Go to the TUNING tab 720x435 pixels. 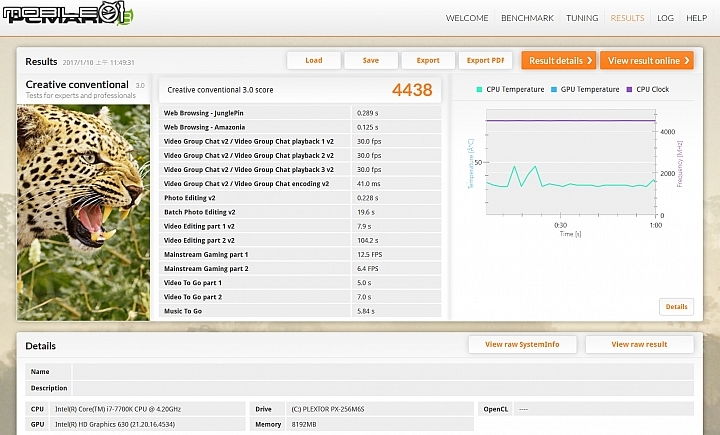click(x=582, y=18)
